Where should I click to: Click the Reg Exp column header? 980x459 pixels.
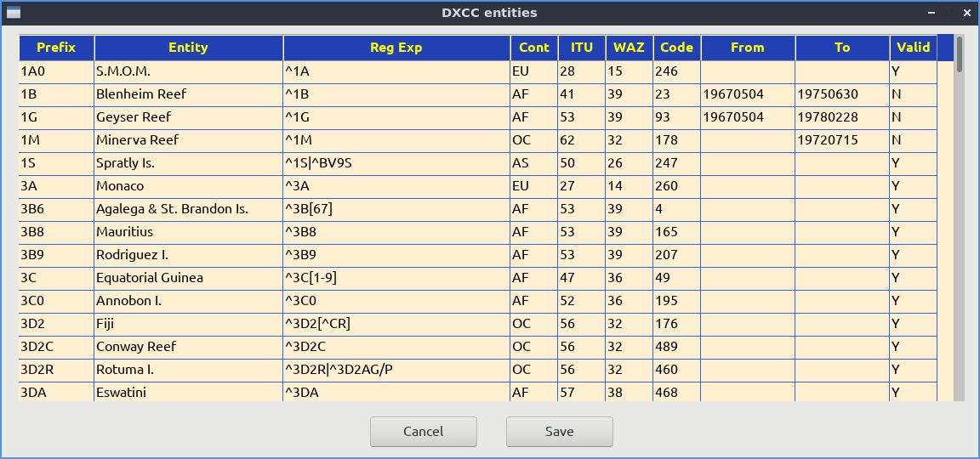pyautogui.click(x=396, y=48)
